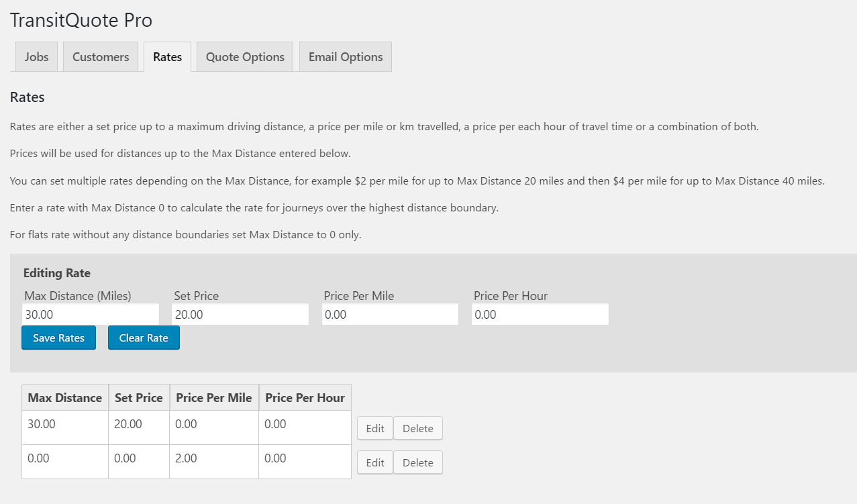This screenshot has width=857, height=504.
Task: Delete the rate with Max Distance 30.00
Action: 418,428
